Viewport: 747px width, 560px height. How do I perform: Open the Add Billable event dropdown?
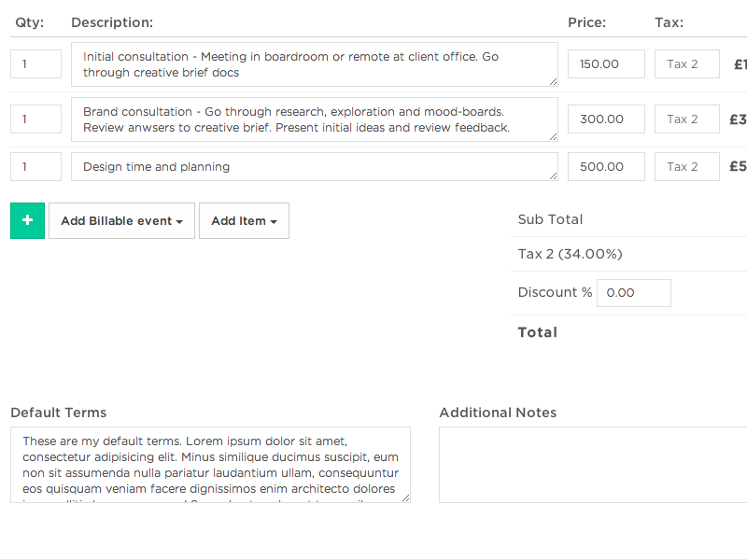pos(121,220)
